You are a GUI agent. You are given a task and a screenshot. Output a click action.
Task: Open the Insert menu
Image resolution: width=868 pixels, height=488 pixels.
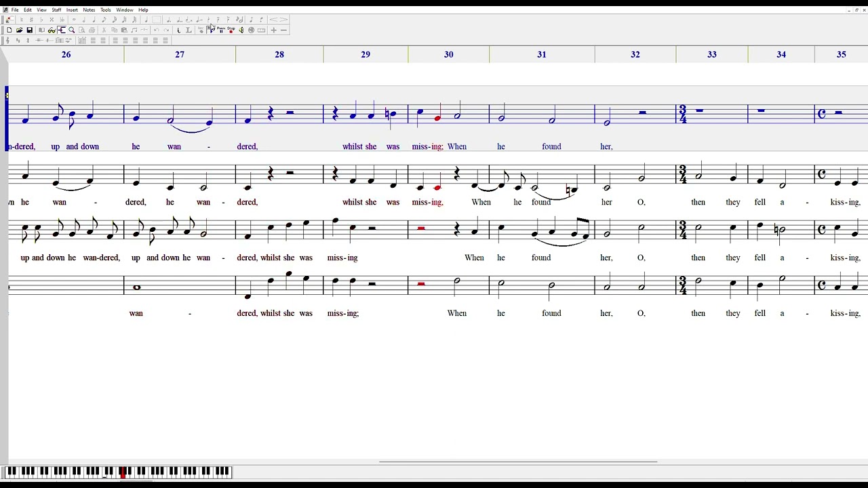point(72,10)
